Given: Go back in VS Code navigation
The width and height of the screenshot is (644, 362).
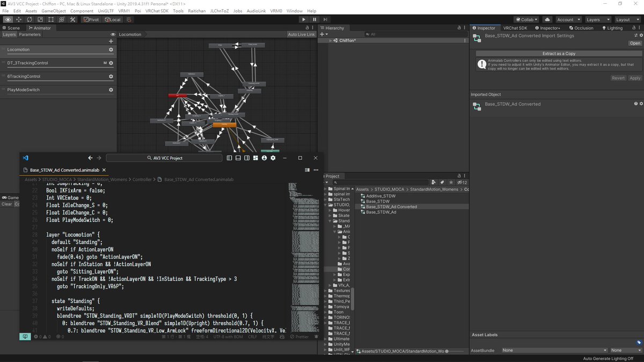Looking at the screenshot, I should tap(90, 158).
